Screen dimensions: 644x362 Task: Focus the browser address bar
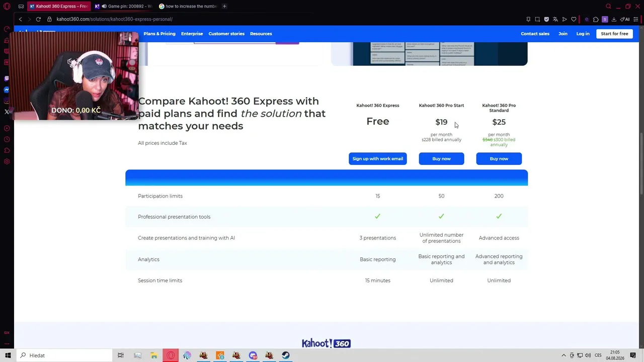point(287,19)
